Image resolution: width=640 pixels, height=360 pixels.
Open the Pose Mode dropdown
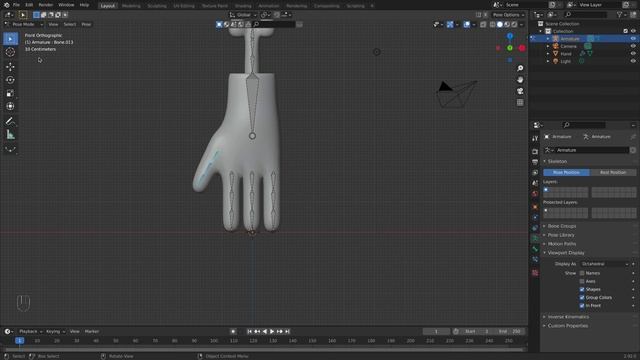pos(24,24)
